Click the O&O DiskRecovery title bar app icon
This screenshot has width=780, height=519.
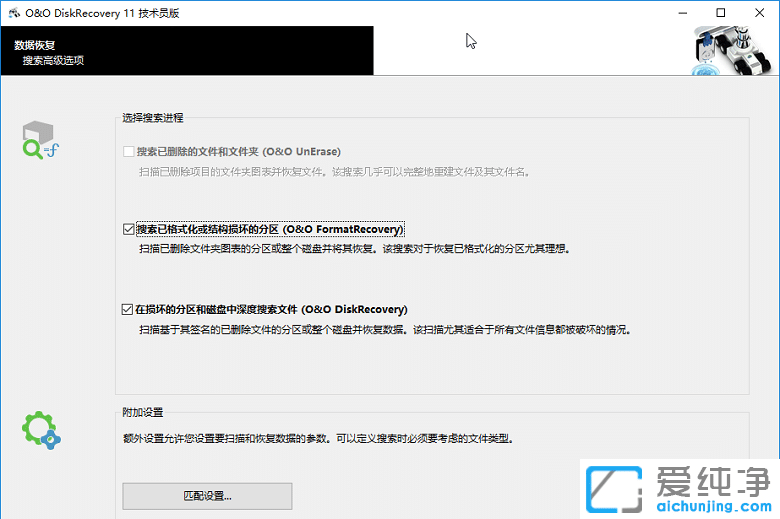point(14,13)
